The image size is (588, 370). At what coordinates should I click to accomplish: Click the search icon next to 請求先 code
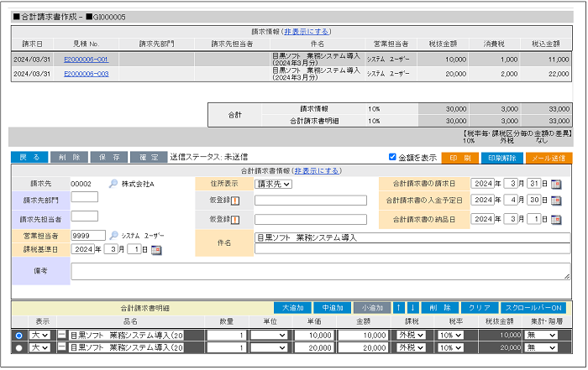point(113,184)
